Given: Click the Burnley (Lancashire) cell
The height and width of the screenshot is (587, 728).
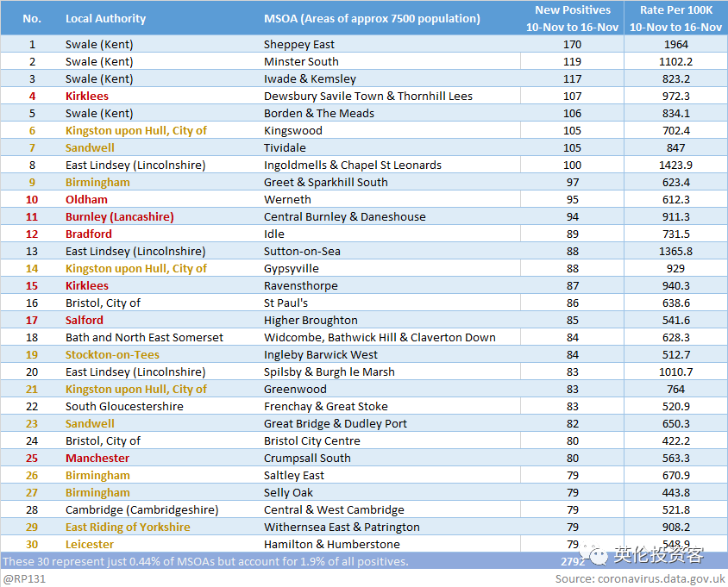Looking at the screenshot, I should click(x=119, y=216).
